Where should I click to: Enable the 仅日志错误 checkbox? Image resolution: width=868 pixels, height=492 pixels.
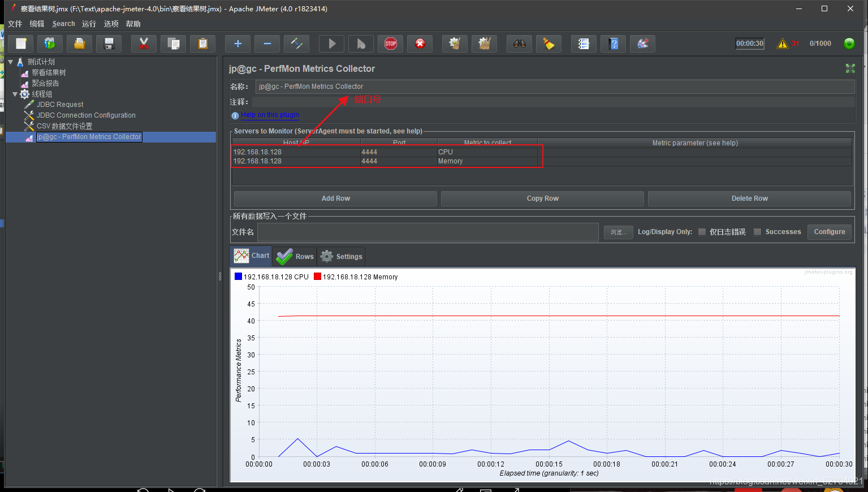pos(702,232)
